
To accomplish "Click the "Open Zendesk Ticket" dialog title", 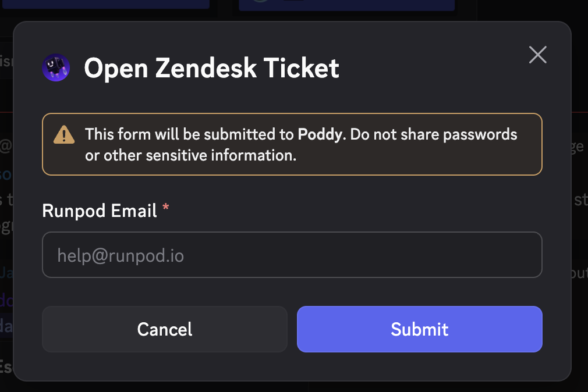I will click(x=211, y=69).
